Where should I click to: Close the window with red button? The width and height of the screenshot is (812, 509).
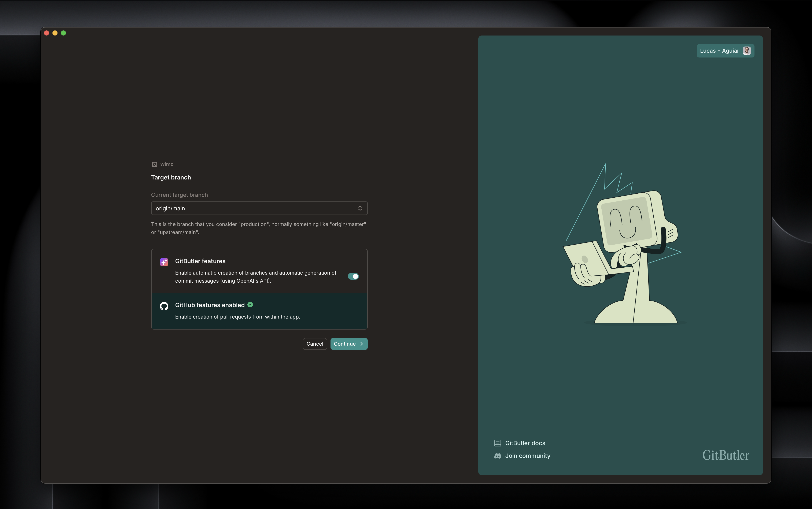[x=47, y=33]
